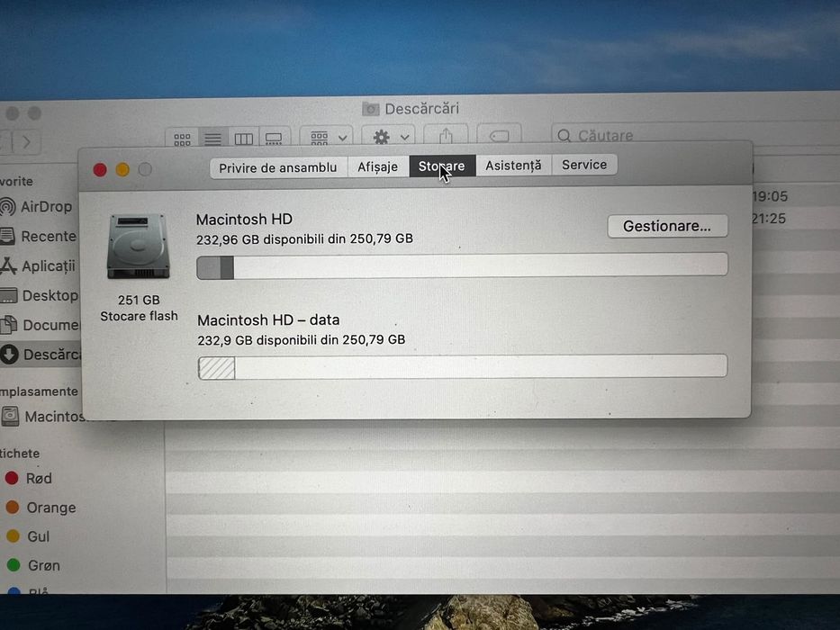Open the Storage tab (Stocare)

tap(442, 166)
